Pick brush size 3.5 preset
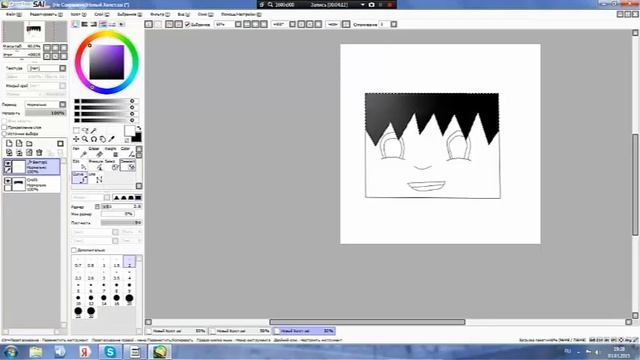Viewport: 640px width, 360px height. pyautogui.click(x=116, y=275)
